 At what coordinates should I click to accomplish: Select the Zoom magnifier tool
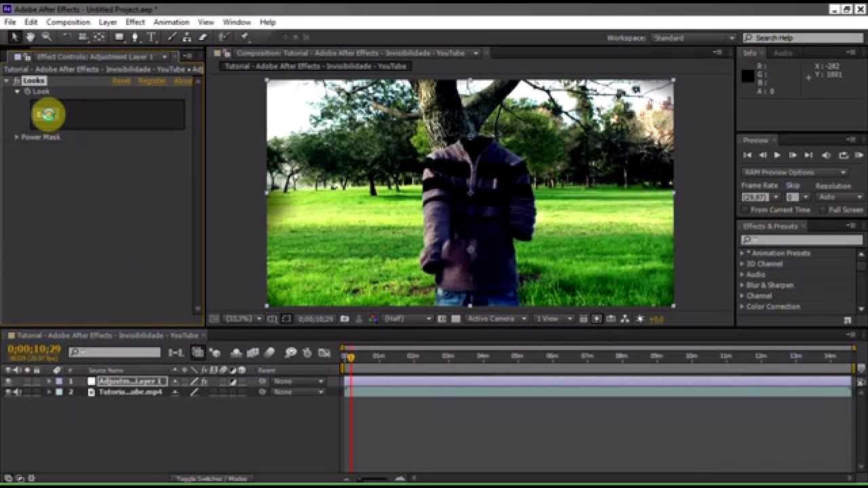(x=47, y=37)
